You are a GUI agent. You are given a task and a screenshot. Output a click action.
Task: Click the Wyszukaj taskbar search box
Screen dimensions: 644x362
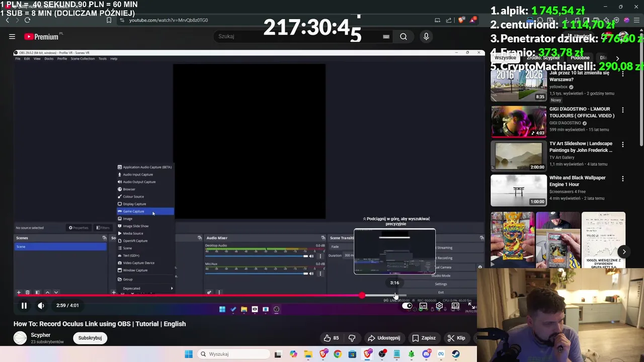click(233, 354)
